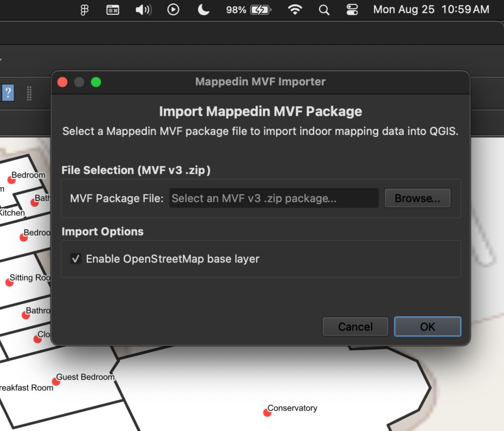Screen dimensions: 504x431
Task: Open the keyboard input menu icon
Action: (x=113, y=10)
